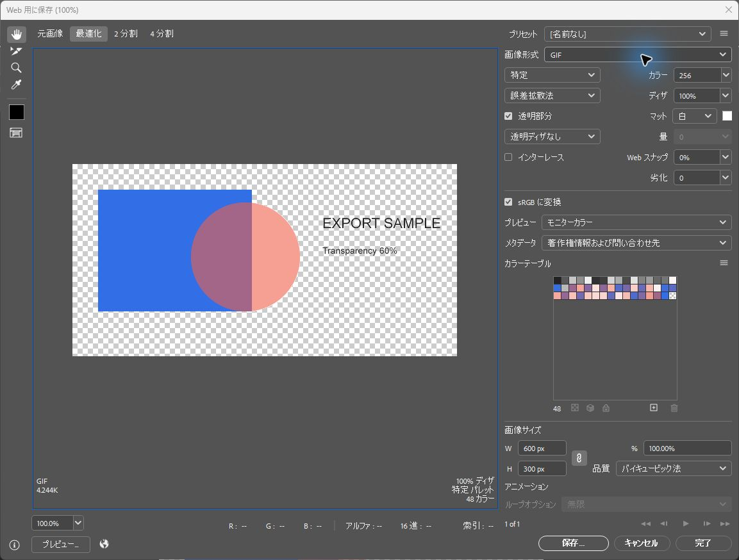
Task: Switch to the 2 分割 tab
Action: [126, 34]
